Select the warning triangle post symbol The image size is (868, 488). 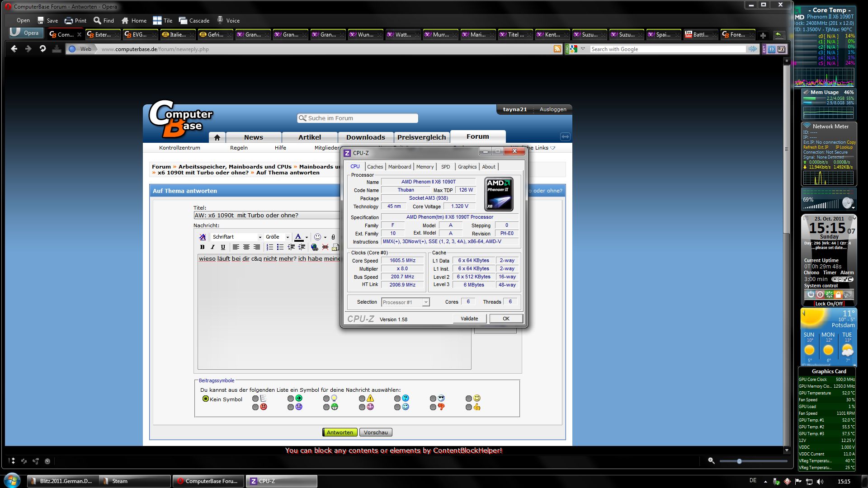tap(362, 399)
